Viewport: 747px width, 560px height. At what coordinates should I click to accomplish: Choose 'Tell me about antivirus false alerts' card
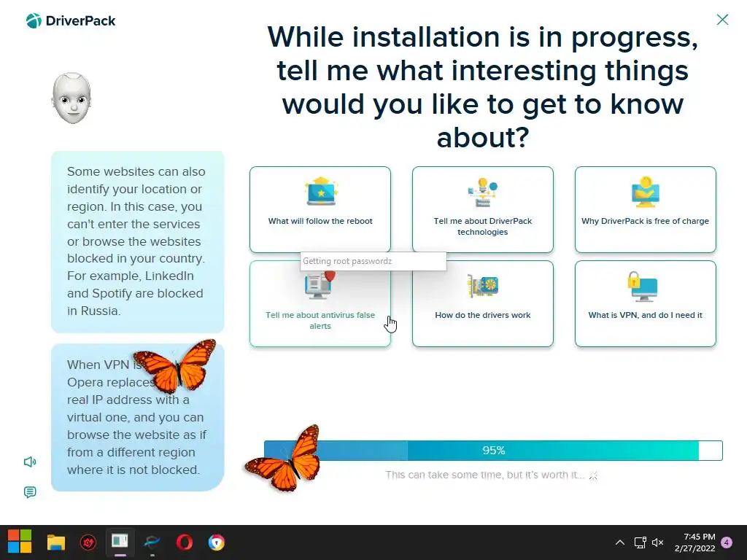point(320,304)
